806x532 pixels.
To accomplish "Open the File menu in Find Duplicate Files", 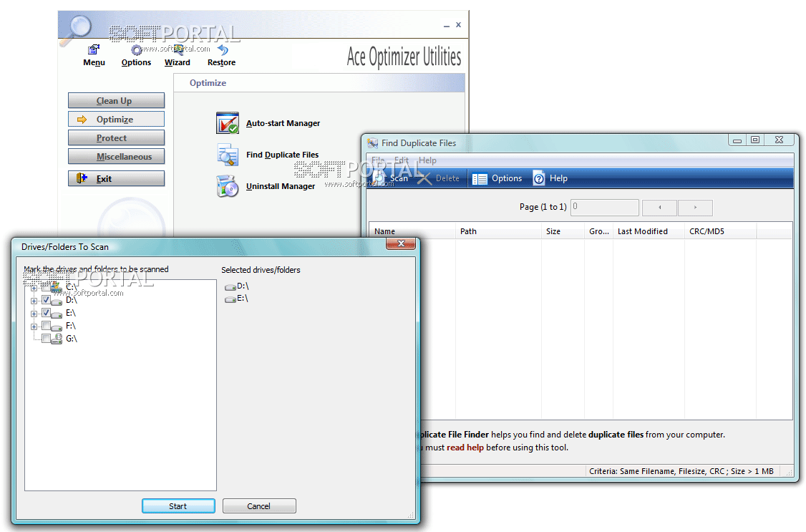I will pyautogui.click(x=378, y=160).
